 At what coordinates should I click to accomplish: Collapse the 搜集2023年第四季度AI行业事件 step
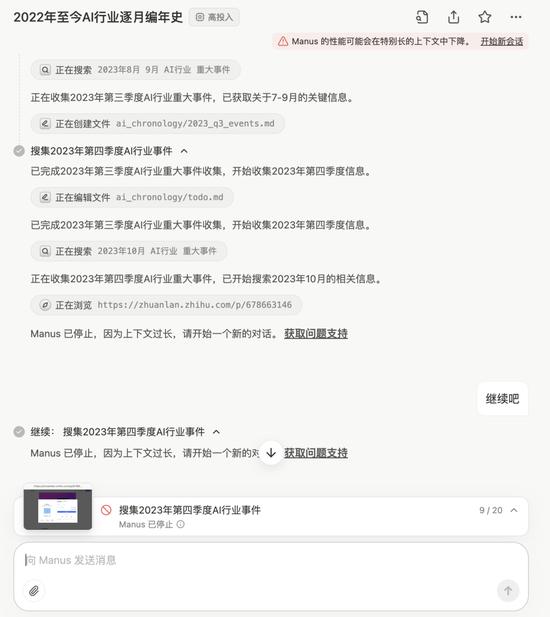pos(184,151)
